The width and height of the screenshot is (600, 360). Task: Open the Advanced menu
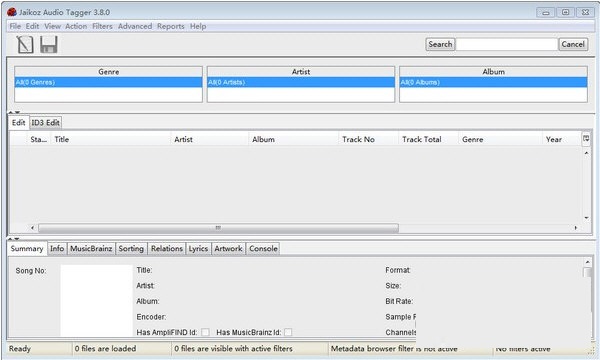tap(135, 26)
